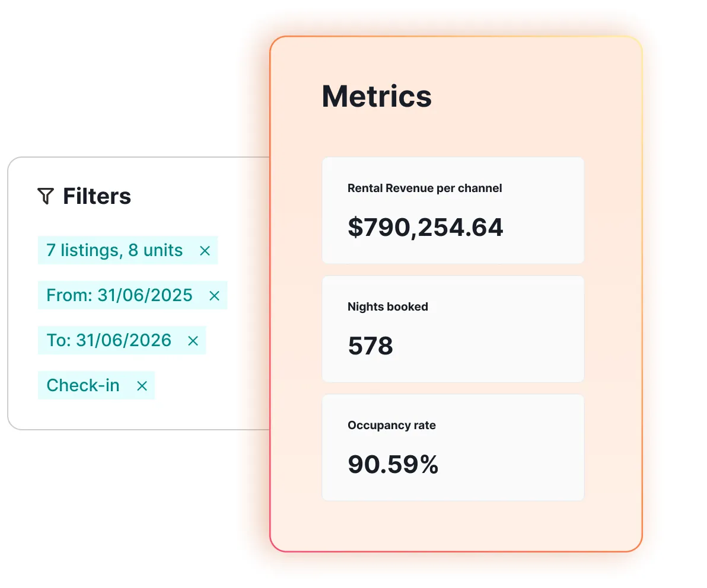
Task: Remove the 'From: 31/06/2025' date filter
Action: pyautogui.click(x=214, y=296)
